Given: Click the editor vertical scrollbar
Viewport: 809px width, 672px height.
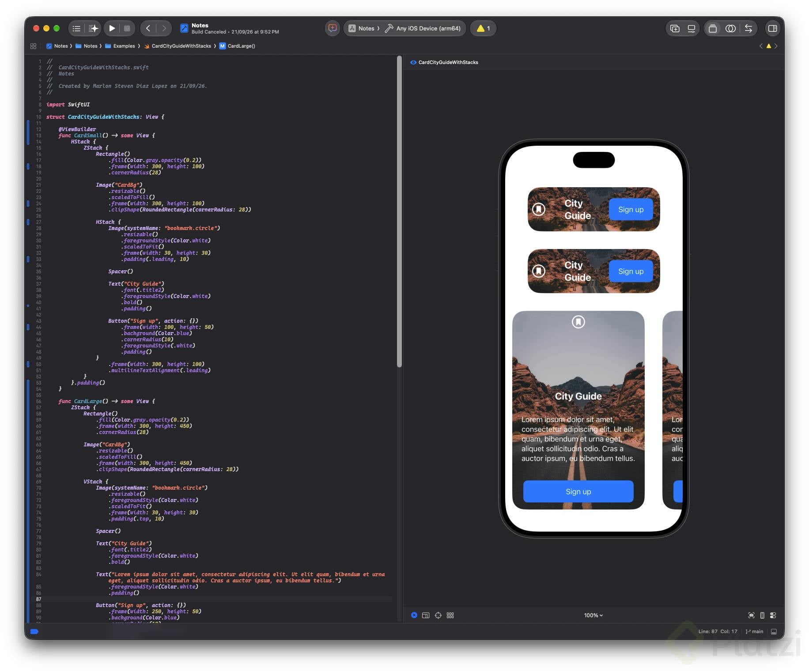Looking at the screenshot, I should tap(399, 212).
